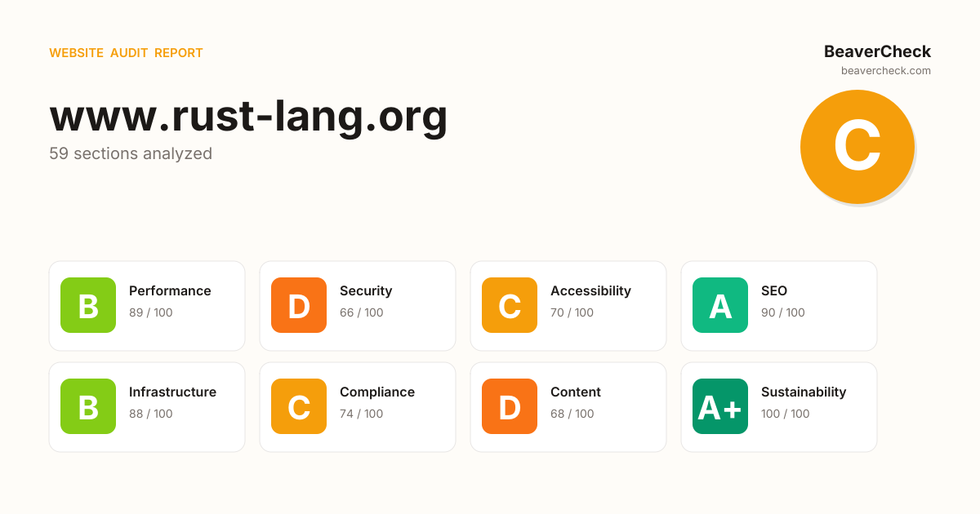Click the Sustainability A+ grade icon

[720, 406]
